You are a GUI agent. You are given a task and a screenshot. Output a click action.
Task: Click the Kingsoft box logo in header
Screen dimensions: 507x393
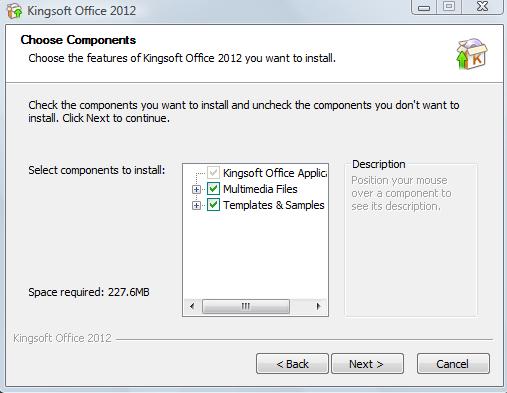[471, 54]
